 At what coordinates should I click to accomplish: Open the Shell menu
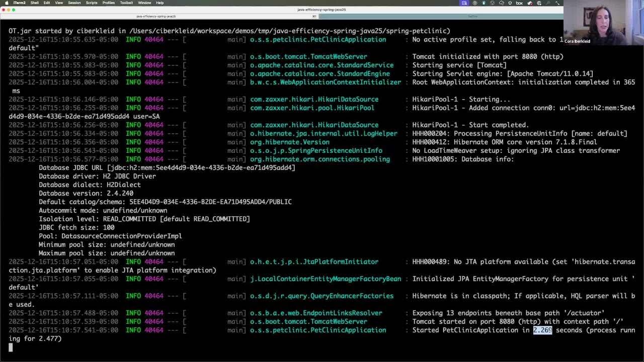click(34, 3)
